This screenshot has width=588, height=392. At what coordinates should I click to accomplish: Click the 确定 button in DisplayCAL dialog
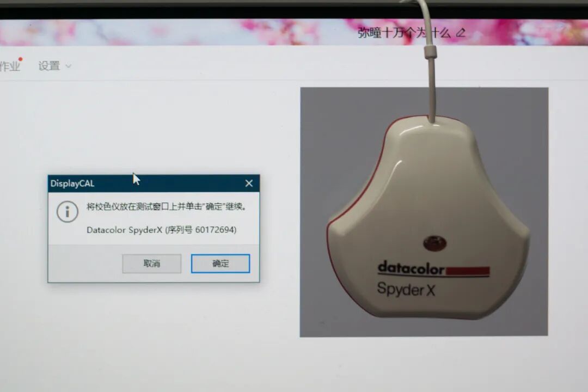[x=220, y=264]
